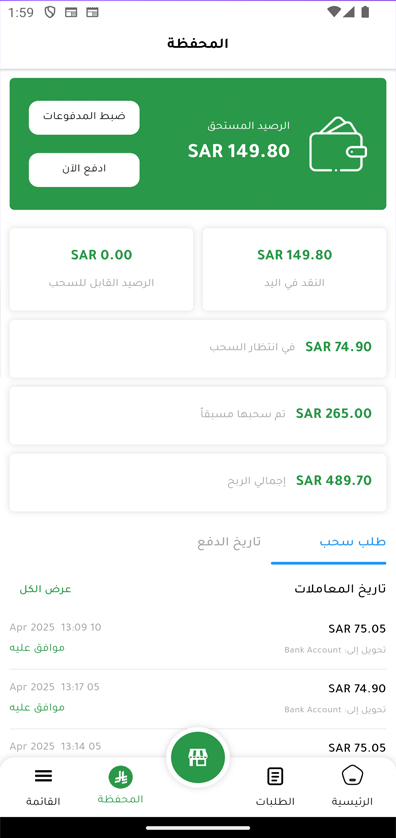Tap the battery status icon
Viewport: 396px width, 838px height.
[366, 12]
